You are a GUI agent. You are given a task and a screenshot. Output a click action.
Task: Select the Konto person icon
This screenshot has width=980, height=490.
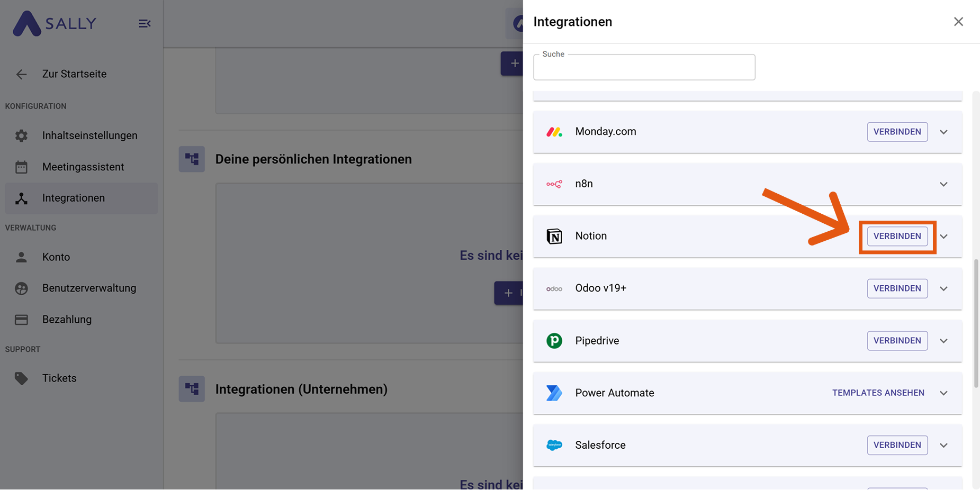point(21,257)
